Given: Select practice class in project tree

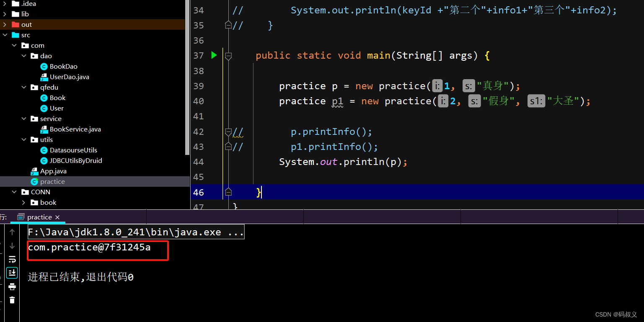Looking at the screenshot, I should coord(52,182).
